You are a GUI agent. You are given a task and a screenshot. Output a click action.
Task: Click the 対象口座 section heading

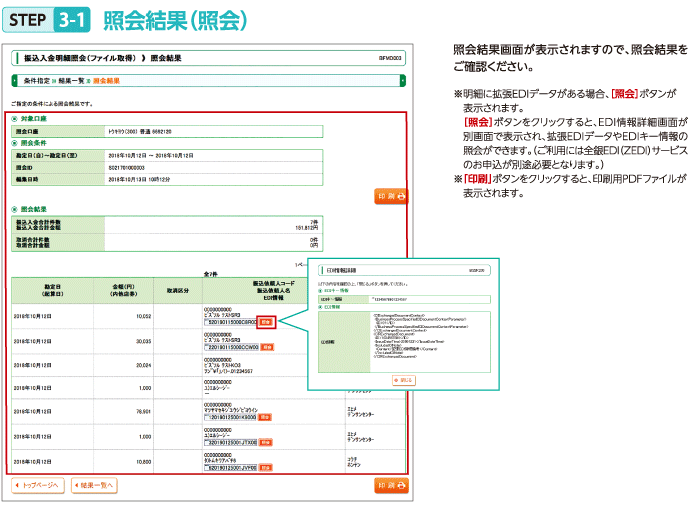click(33, 118)
